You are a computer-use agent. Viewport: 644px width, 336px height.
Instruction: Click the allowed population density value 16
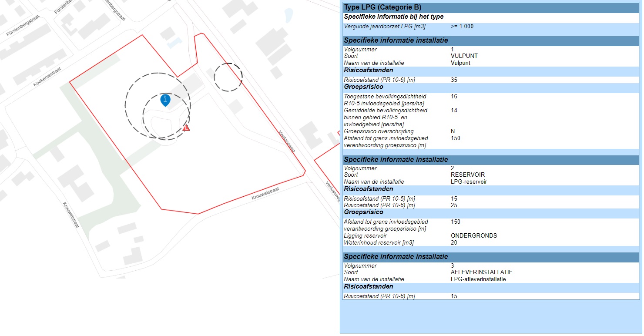click(454, 97)
